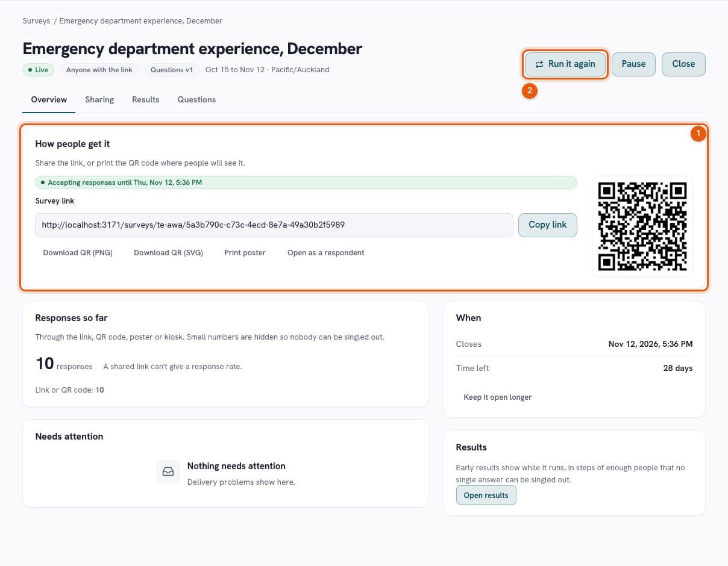Click the Nov 12, 2026, 5:36 PM closing date
The width and height of the screenshot is (728, 566).
tap(650, 344)
